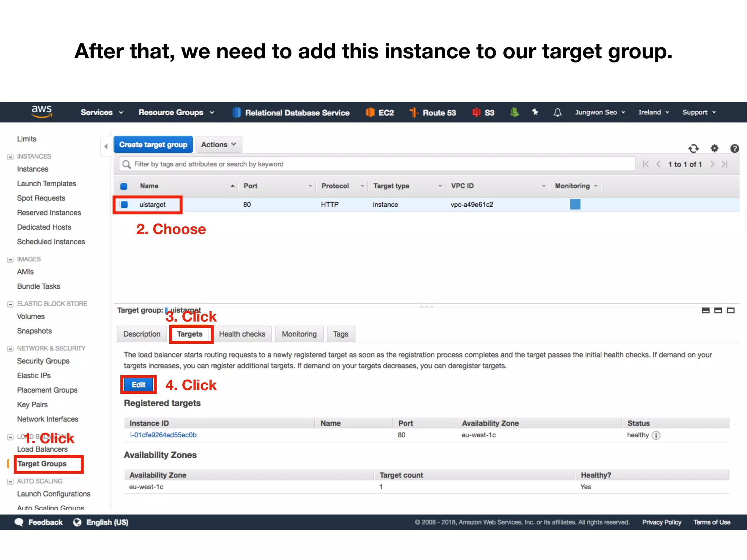The width and height of the screenshot is (747, 560).
Task: Open the Privacy Policy link
Action: 662,522
